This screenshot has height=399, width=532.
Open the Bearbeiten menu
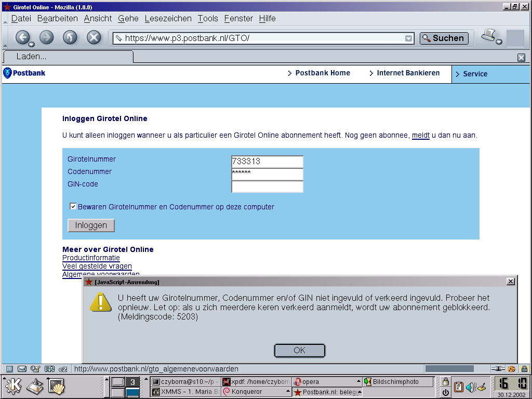tap(57, 18)
